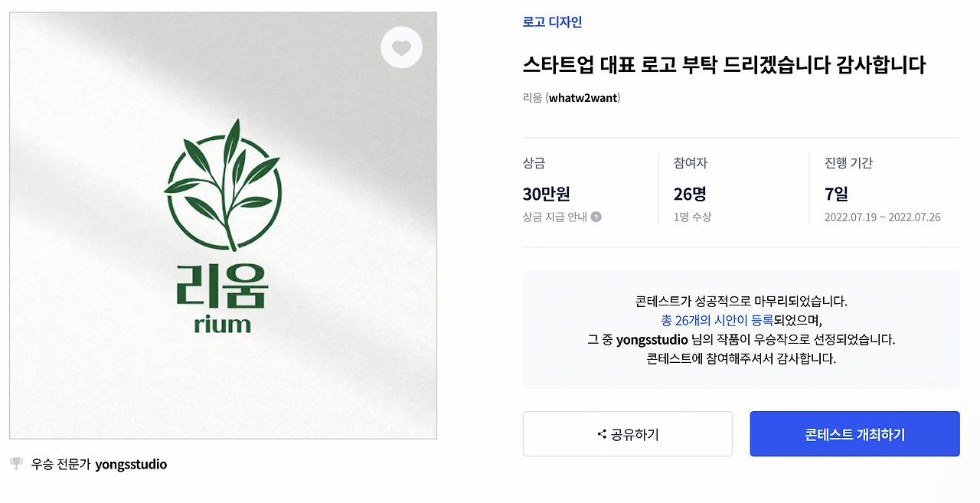Select winner name yongsstudio at bottom left
Screen dimensions: 980x503
132,464
